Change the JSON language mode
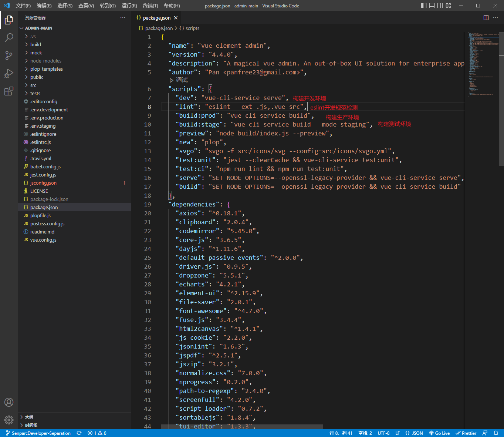 click(x=414, y=433)
